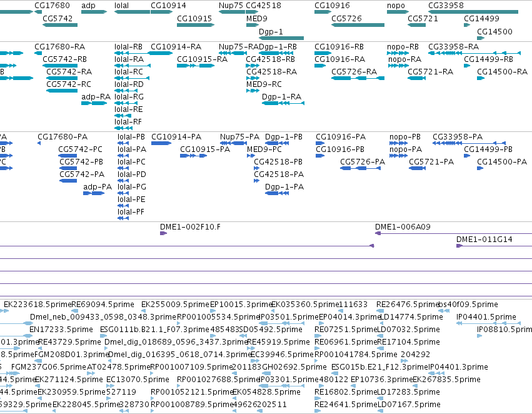Image resolution: width=532 pixels, height=414 pixels.
Task: Click EST LD14774.5prime label
Action: (x=411, y=317)
